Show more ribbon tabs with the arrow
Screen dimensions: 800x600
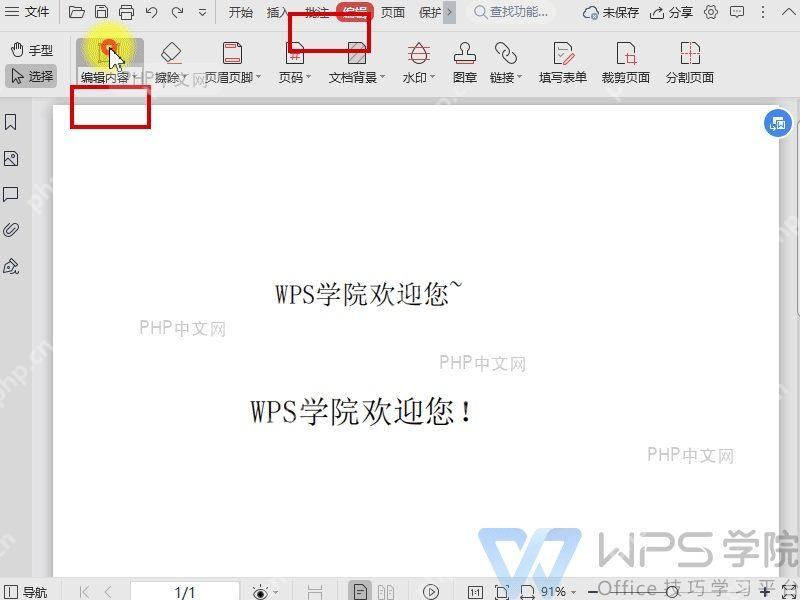coord(449,12)
